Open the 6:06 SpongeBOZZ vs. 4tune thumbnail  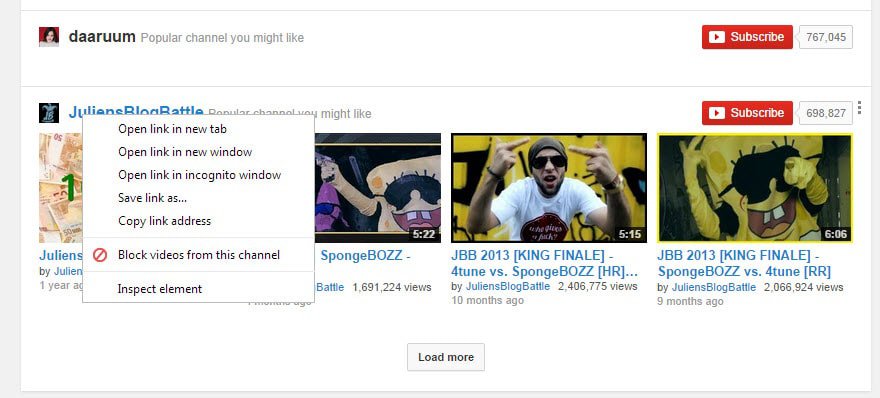(x=755, y=187)
